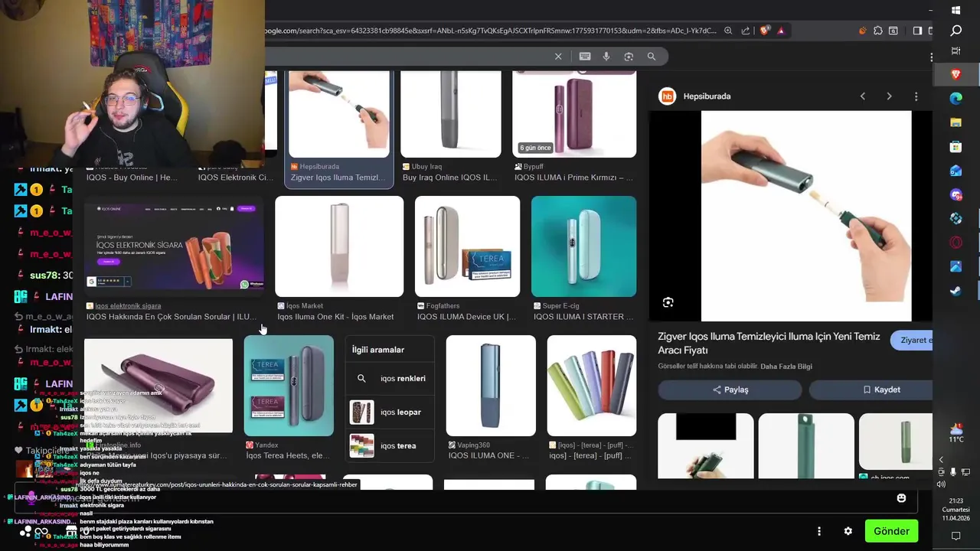Open Windows notification center icon

tap(956, 536)
